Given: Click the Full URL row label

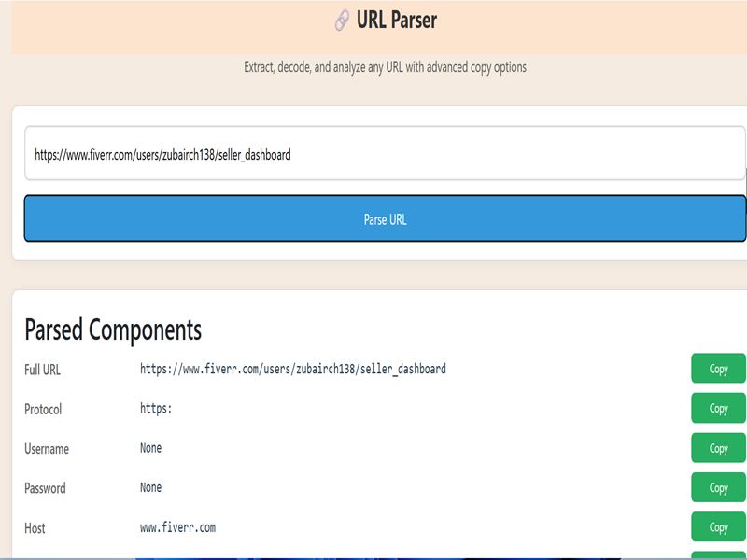Looking at the screenshot, I should coord(42,370).
